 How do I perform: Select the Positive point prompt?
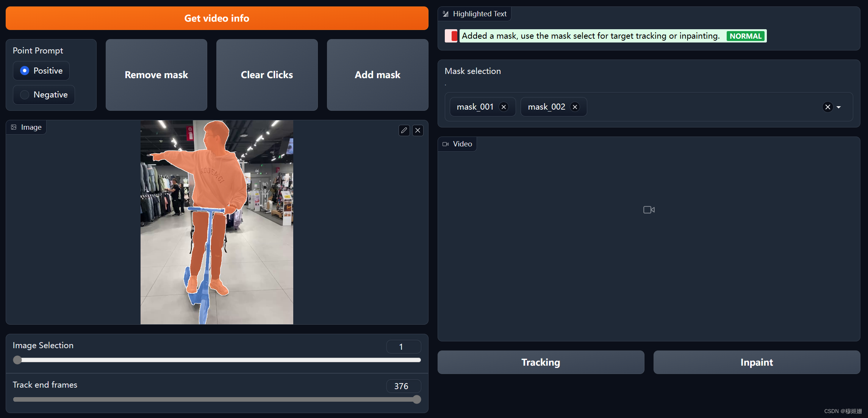tap(25, 71)
